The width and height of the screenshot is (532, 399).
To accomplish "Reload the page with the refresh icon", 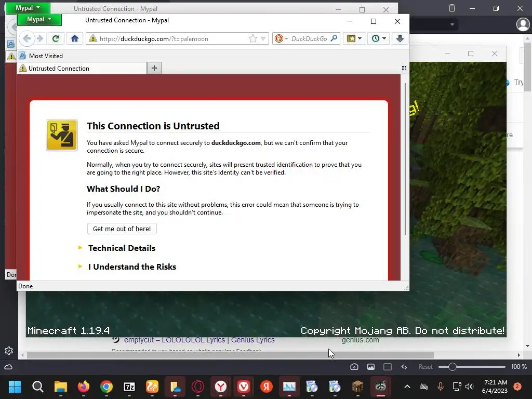I will click(x=56, y=38).
